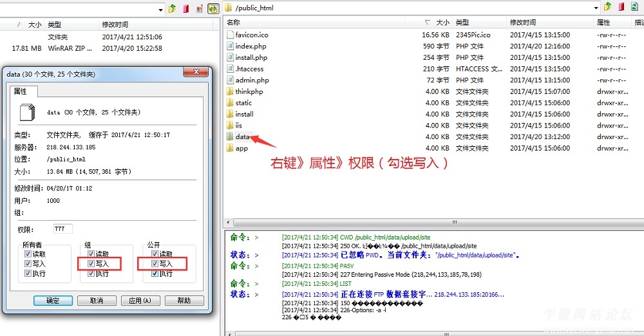Click the green synchronize browsing icon
This screenshot has width=644, height=336.
pyautogui.click(x=213, y=8)
